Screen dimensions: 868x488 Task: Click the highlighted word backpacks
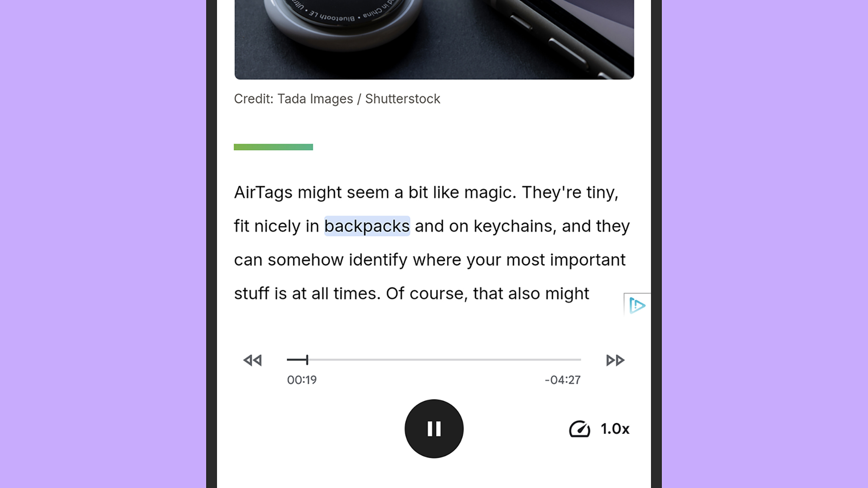point(367,226)
